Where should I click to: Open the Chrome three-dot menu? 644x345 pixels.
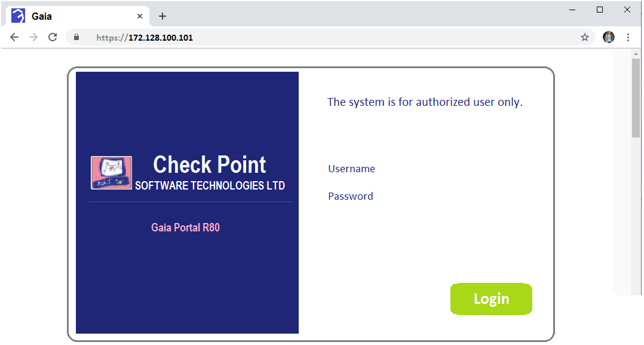[x=628, y=37]
